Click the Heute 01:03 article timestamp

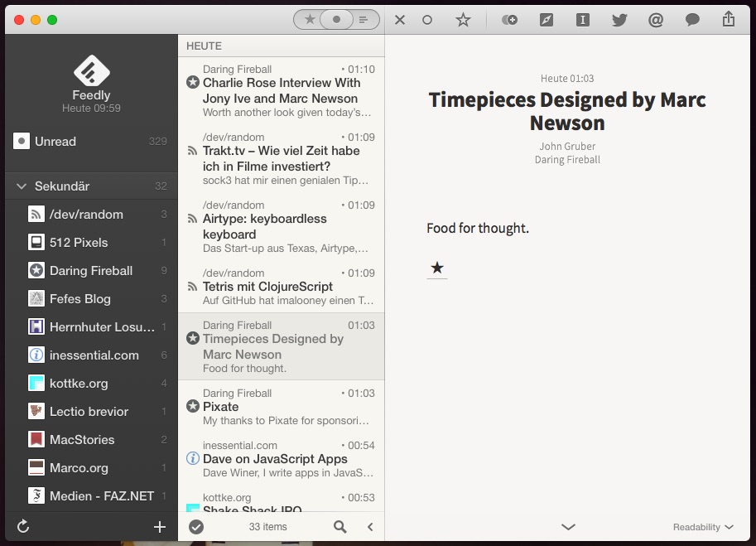pos(567,78)
